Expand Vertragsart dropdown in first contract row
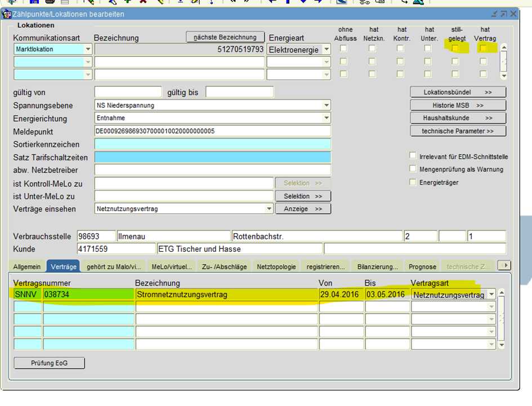Image resolution: width=532 pixels, height=406 pixels. [492, 295]
